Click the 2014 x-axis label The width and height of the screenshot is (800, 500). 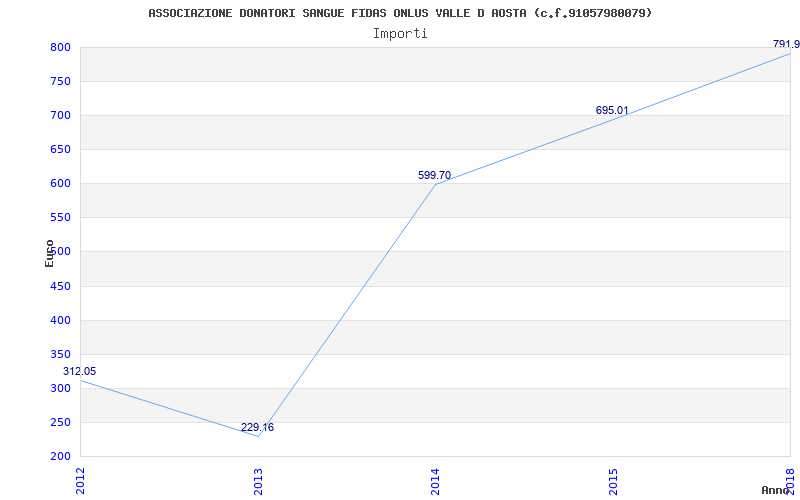pyautogui.click(x=435, y=481)
